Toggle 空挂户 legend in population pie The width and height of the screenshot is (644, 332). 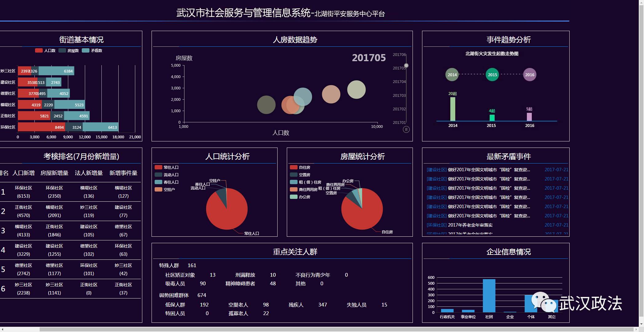pyautogui.click(x=165, y=189)
